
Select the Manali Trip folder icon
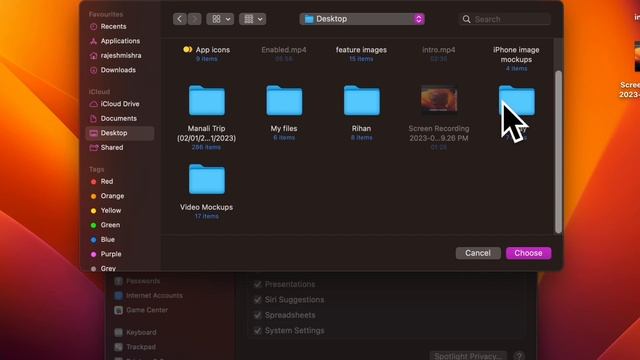[207, 100]
